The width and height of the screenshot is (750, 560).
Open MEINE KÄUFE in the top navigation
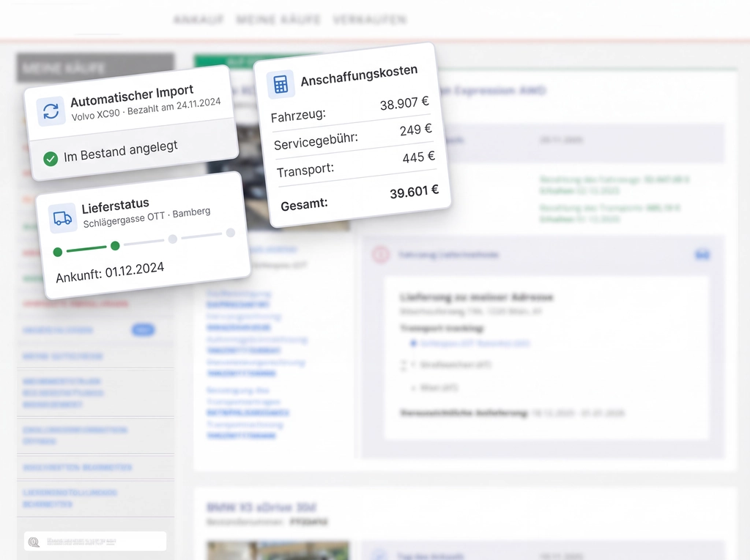tap(278, 20)
